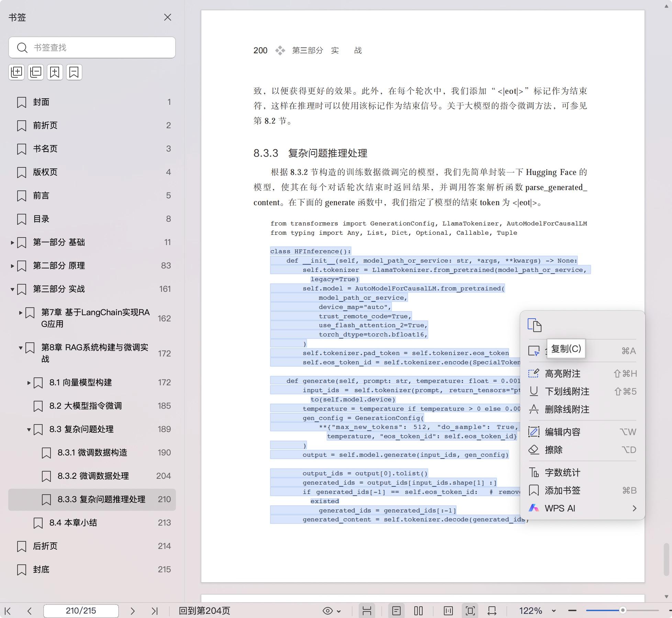Choose 擦除 from the context menu
The width and height of the screenshot is (672, 618).
point(582,450)
